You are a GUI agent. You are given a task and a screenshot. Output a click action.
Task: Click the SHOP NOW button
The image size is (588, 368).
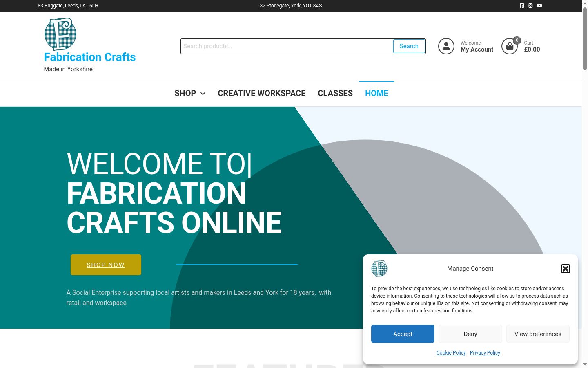(x=106, y=265)
